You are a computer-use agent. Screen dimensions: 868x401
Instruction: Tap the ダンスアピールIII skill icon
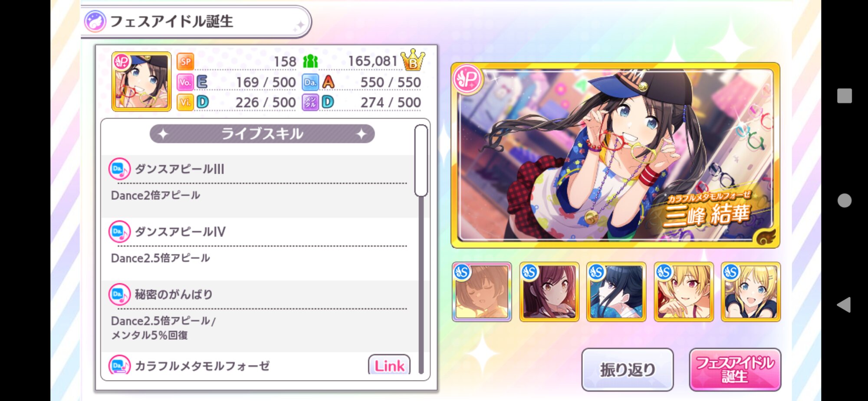tap(119, 169)
